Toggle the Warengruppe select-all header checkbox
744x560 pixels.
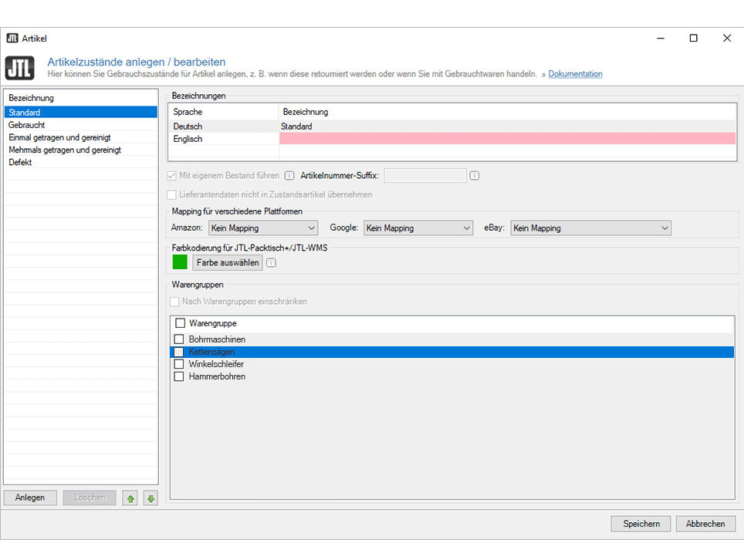click(181, 323)
